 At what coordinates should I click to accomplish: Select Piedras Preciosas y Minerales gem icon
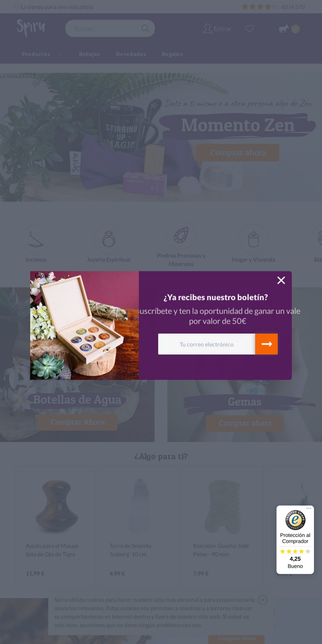181,235
